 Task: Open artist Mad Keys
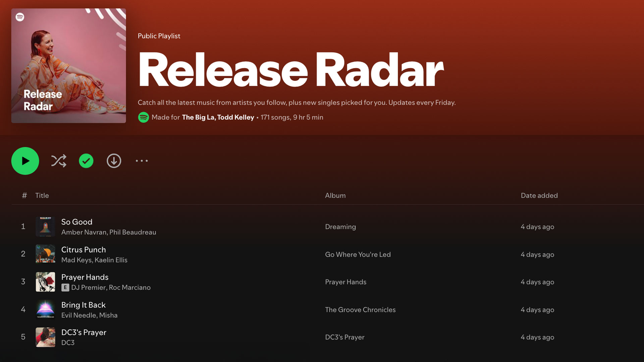76,260
